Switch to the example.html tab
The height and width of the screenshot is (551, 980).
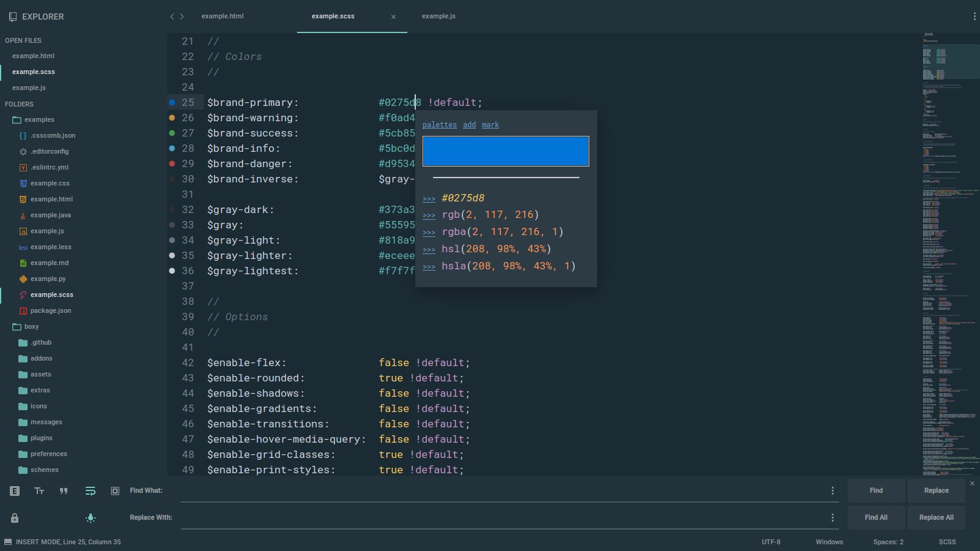[x=222, y=17]
